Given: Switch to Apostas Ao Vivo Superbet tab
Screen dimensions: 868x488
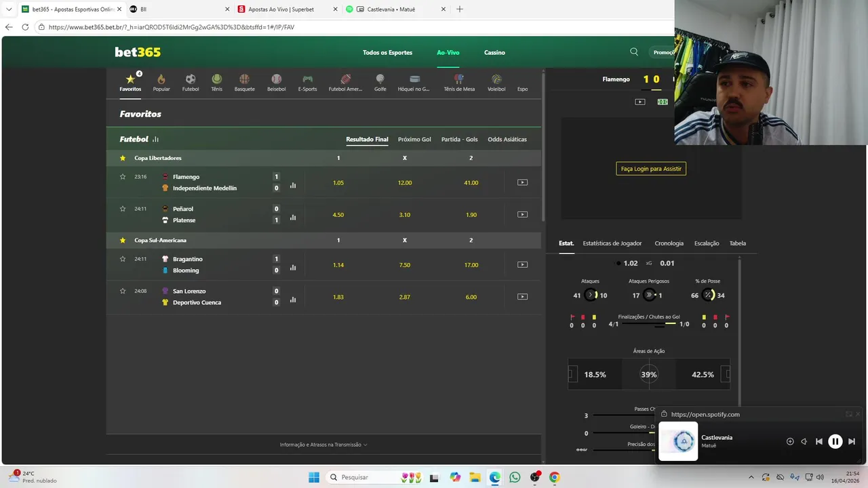Looking at the screenshot, I should (x=287, y=9).
